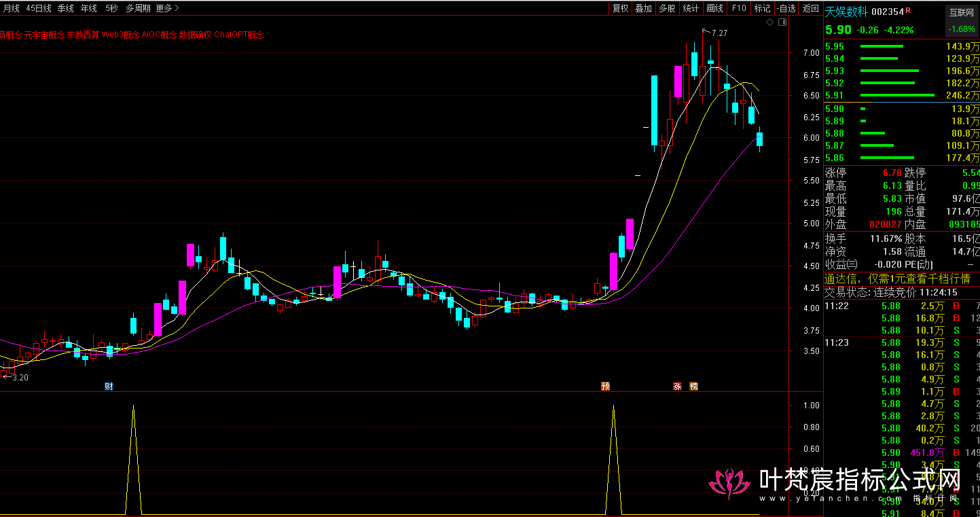Viewport: 980px width, 517px height.
Task: Click the PE(动) label
Action: pos(919,264)
